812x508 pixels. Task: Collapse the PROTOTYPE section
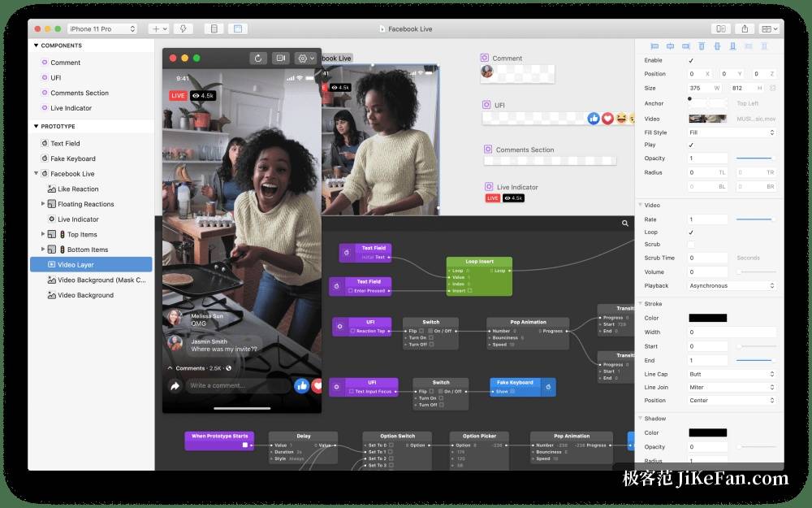(x=37, y=126)
